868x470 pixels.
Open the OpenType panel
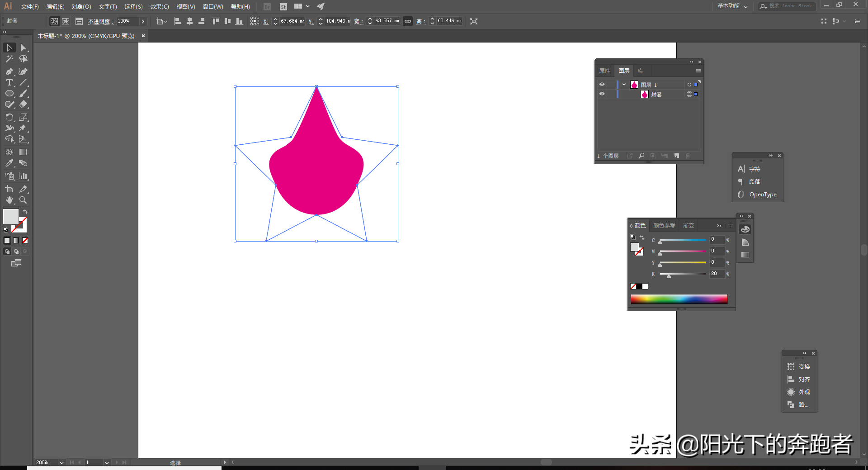click(758, 195)
